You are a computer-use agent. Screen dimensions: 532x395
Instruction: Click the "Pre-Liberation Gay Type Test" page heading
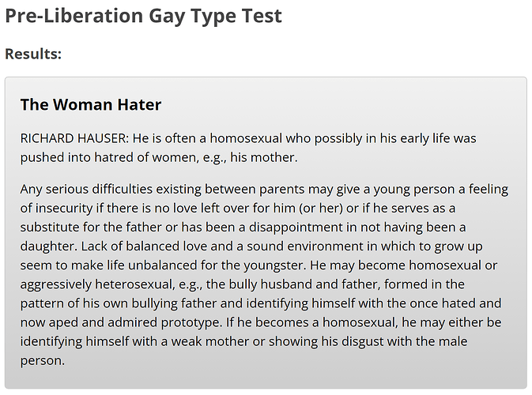143,16
